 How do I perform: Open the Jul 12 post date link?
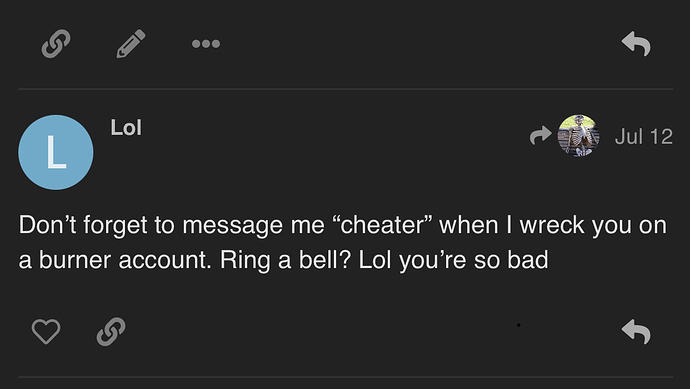(644, 136)
